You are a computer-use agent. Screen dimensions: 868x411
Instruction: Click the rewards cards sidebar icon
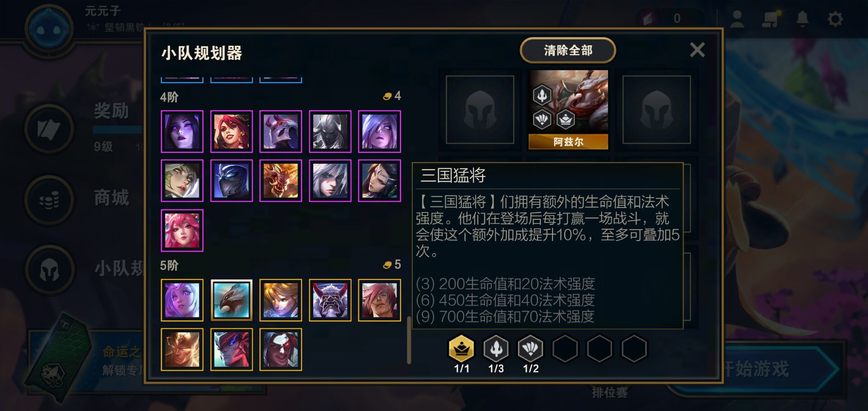[49, 129]
